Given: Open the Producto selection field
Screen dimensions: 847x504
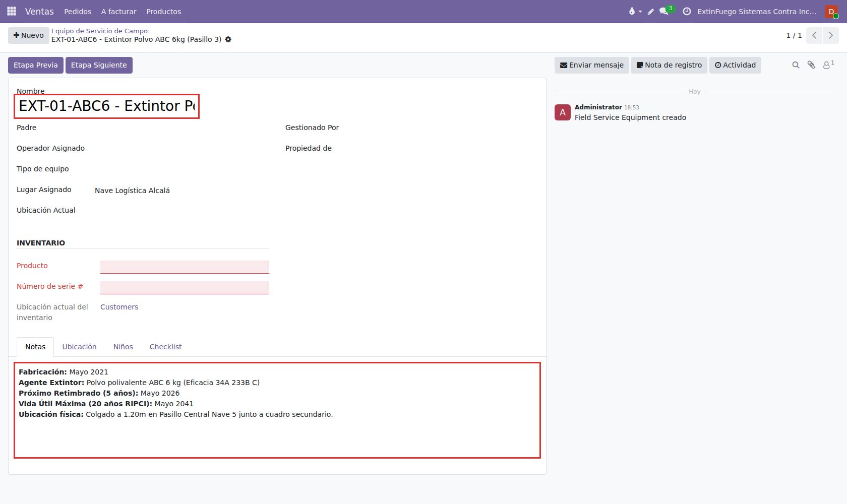Looking at the screenshot, I should tap(185, 267).
